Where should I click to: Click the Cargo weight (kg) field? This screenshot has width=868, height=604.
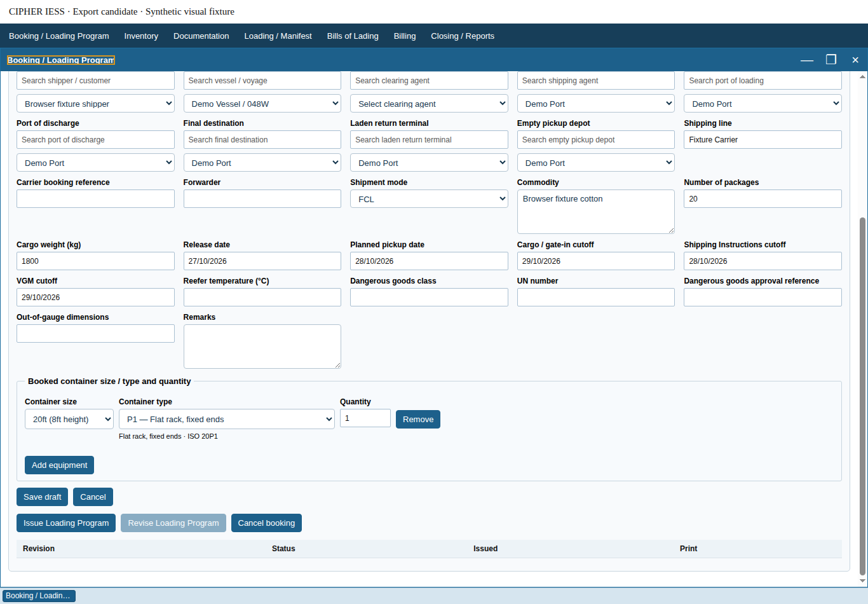pyautogui.click(x=95, y=261)
